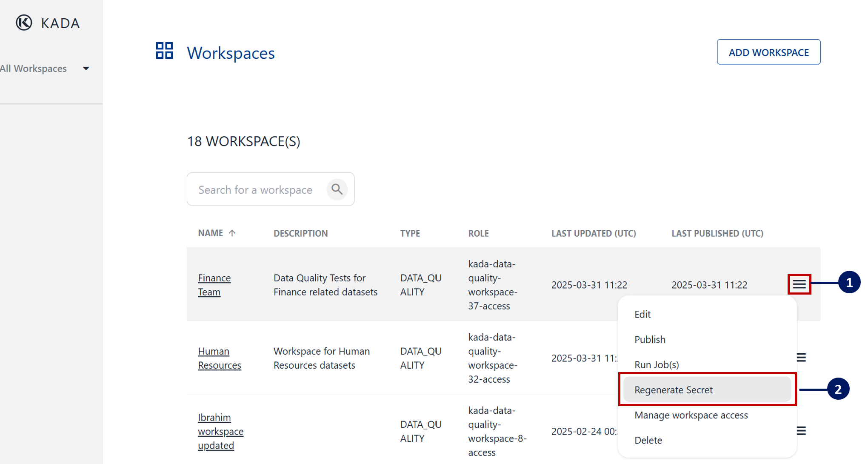Screen dimensions: 868x464
Task: Click the LAST UPDATED (UTC) column header
Action: coord(593,233)
